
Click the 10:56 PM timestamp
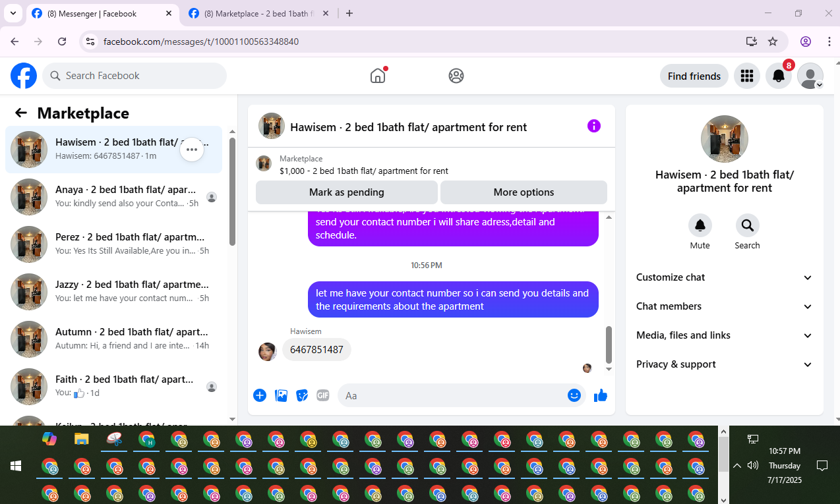pyautogui.click(x=426, y=266)
